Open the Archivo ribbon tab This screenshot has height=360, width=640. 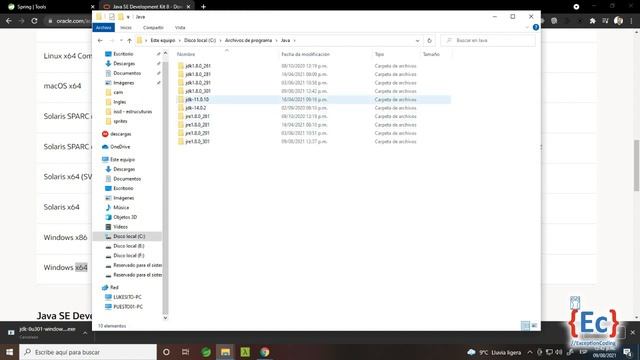(104, 27)
